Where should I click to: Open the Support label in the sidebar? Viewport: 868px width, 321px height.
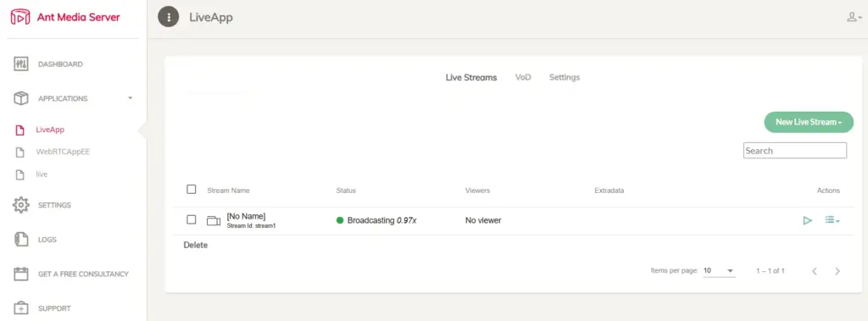point(54,308)
